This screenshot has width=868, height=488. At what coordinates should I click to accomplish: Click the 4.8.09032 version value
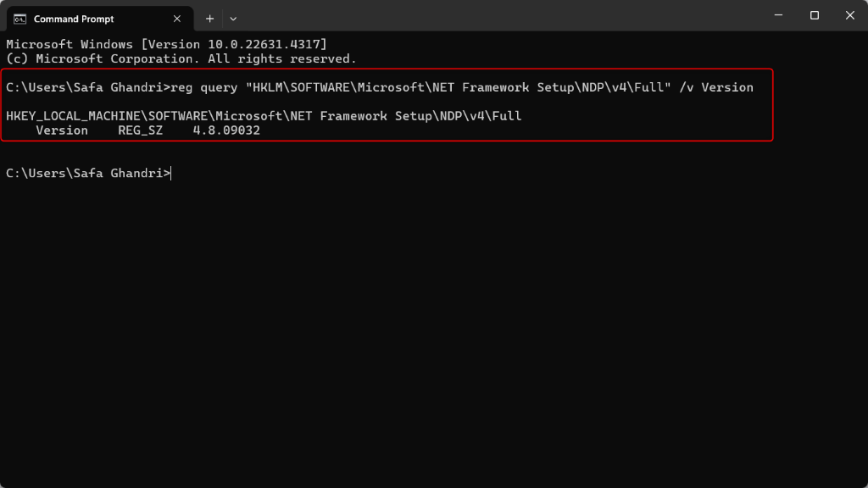point(226,130)
